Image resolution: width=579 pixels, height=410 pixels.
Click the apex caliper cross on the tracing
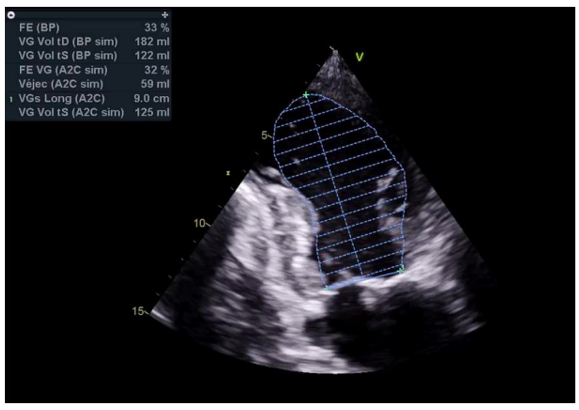click(x=306, y=95)
